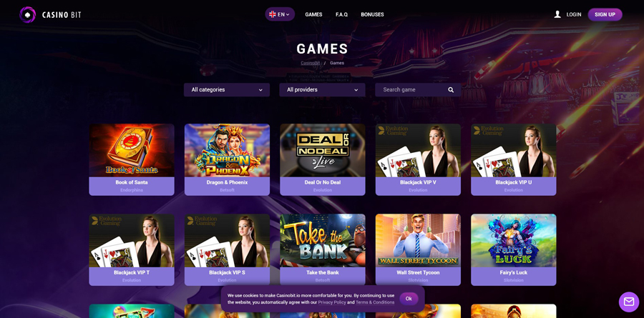Open the mail chat bubble icon

click(629, 302)
